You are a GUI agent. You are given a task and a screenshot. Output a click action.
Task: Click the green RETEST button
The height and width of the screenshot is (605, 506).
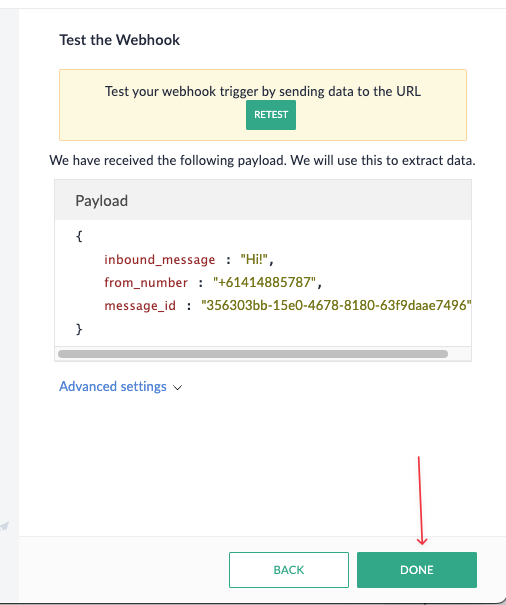271,115
